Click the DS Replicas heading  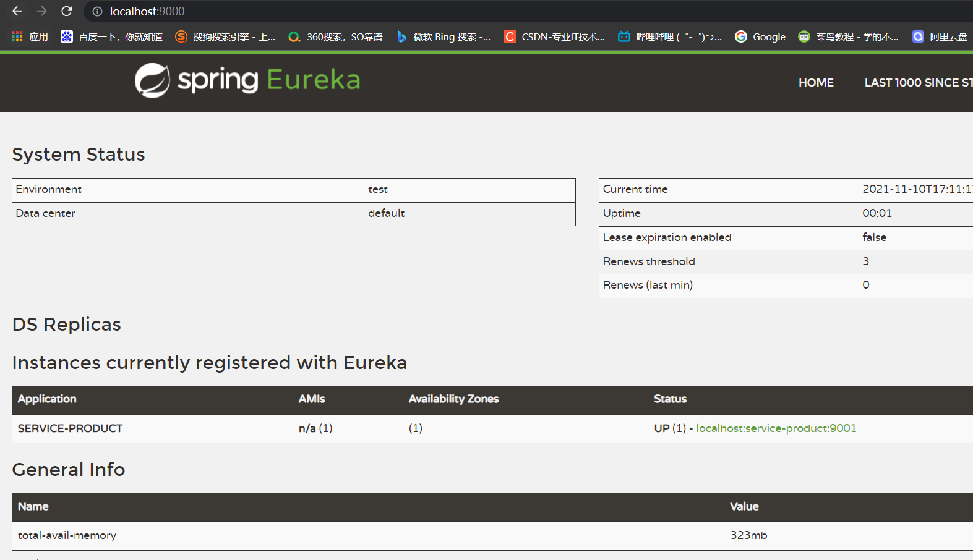coord(67,325)
